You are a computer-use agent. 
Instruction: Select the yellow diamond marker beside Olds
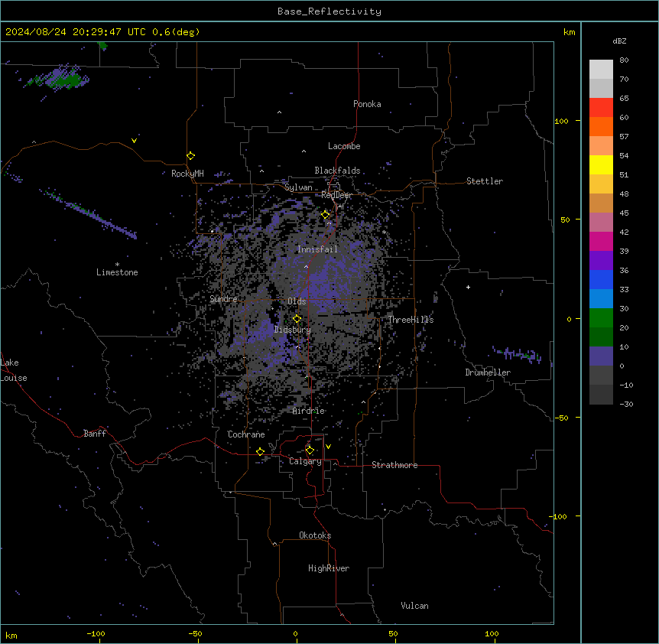(297, 319)
